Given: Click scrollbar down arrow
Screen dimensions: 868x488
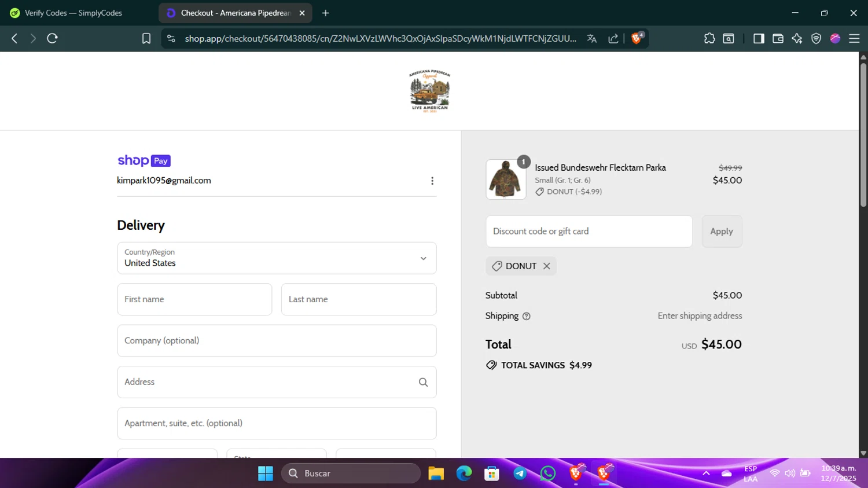Looking at the screenshot, I should tap(863, 453).
